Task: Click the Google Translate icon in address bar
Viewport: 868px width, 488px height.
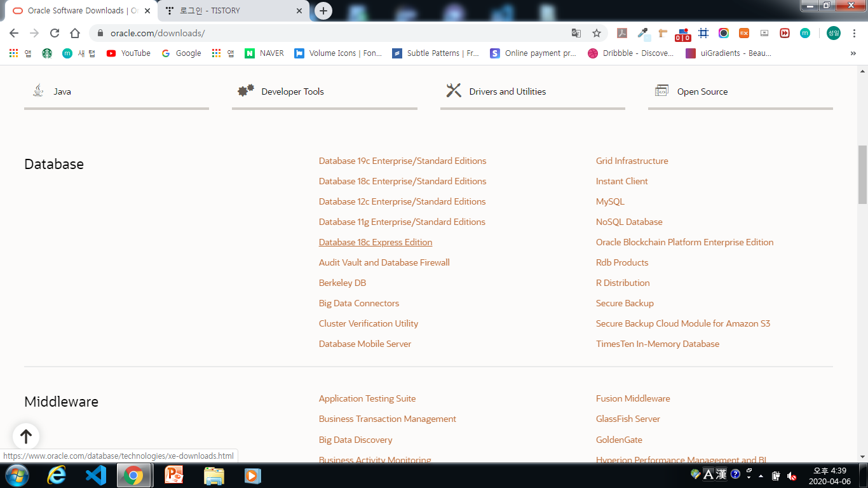Action: [576, 33]
